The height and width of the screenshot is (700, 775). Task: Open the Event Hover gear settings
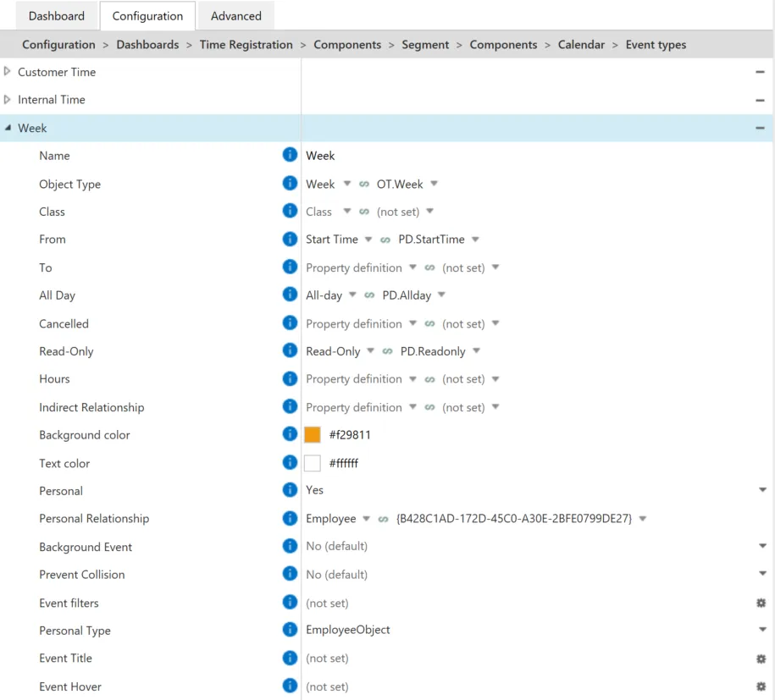761,686
